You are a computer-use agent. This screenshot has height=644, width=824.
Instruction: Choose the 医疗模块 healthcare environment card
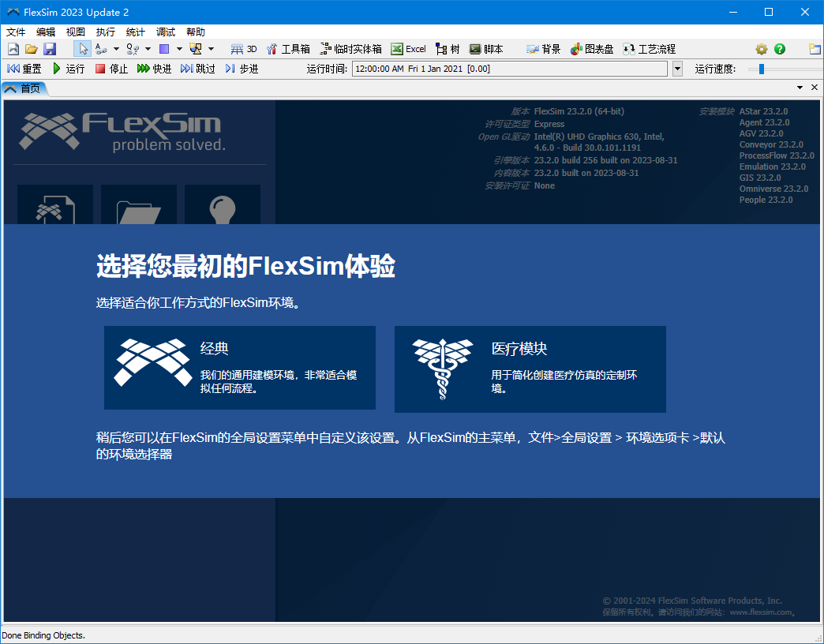530,369
